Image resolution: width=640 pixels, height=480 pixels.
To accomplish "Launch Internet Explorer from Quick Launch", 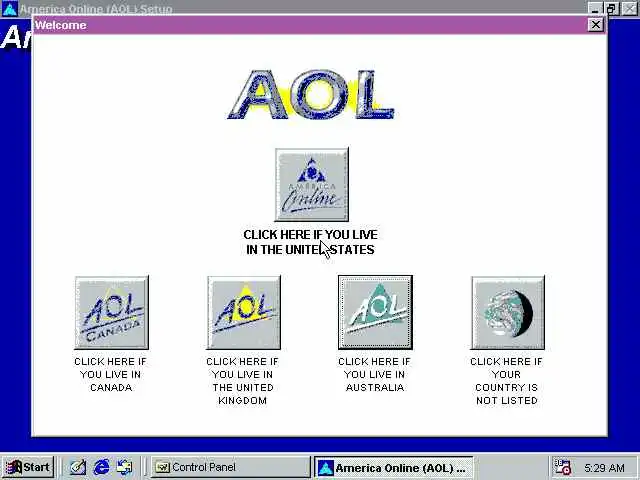I will tap(101, 467).
